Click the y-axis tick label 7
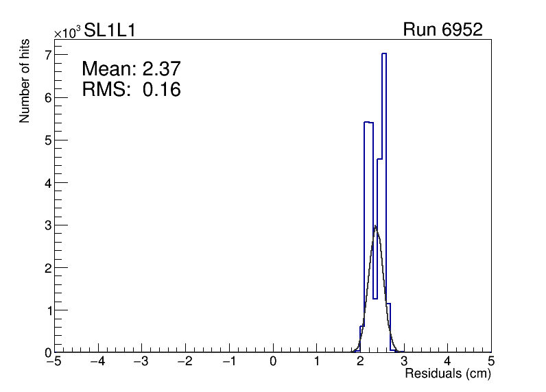The image size is (546, 392). (49, 55)
